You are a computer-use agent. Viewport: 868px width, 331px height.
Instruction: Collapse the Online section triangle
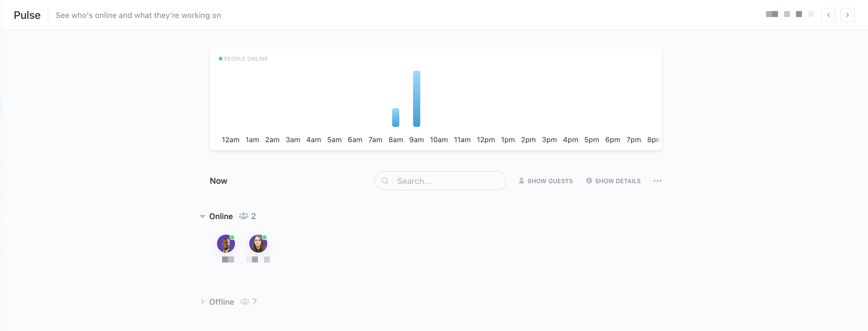pos(203,216)
